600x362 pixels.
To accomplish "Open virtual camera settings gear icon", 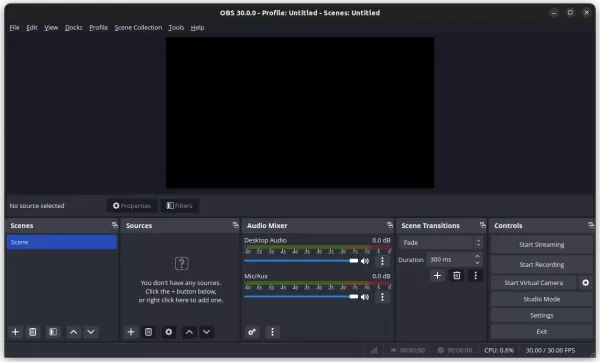I will click(585, 283).
